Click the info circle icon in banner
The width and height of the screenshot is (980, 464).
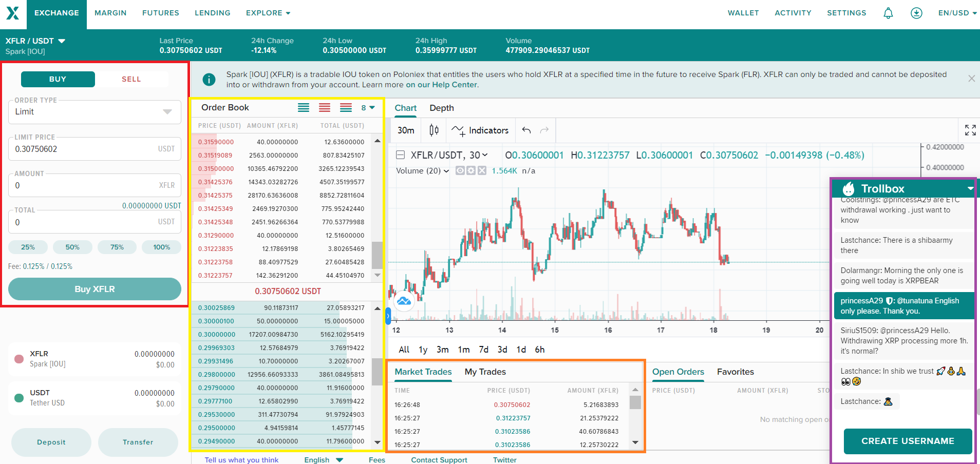pyautogui.click(x=209, y=80)
